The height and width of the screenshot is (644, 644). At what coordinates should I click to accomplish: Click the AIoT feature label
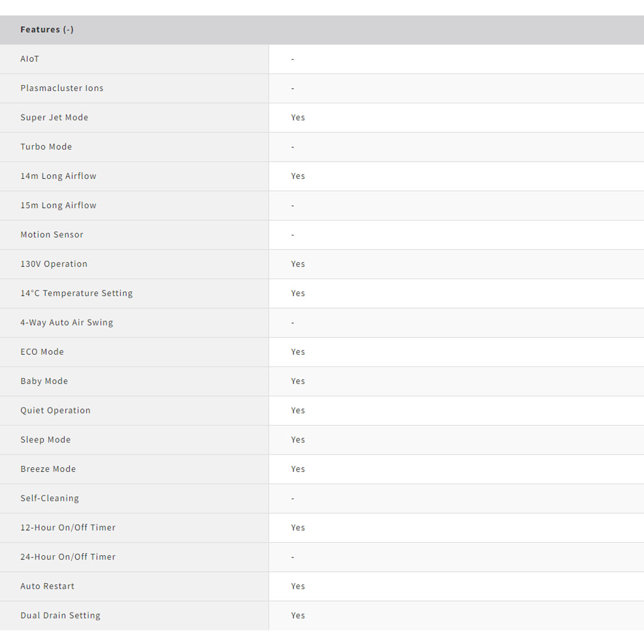coord(30,59)
